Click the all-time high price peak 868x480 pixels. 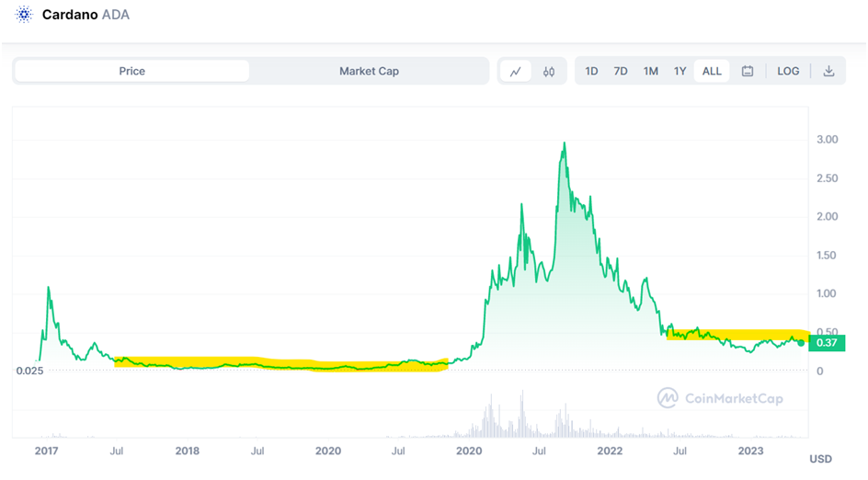[x=564, y=143]
